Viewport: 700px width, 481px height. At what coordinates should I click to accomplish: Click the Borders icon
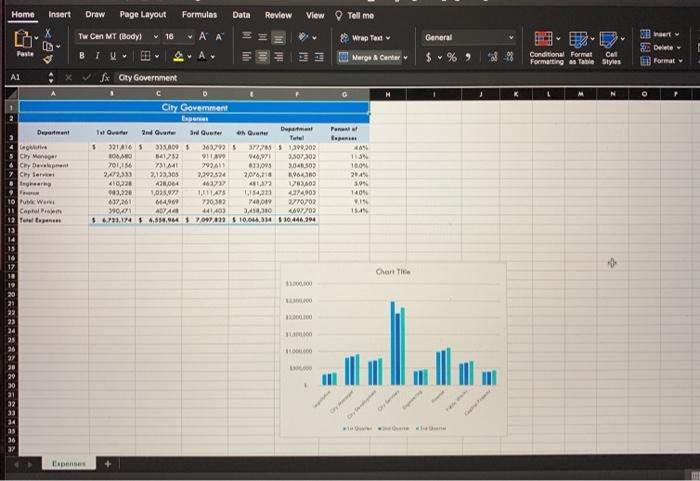point(145,56)
